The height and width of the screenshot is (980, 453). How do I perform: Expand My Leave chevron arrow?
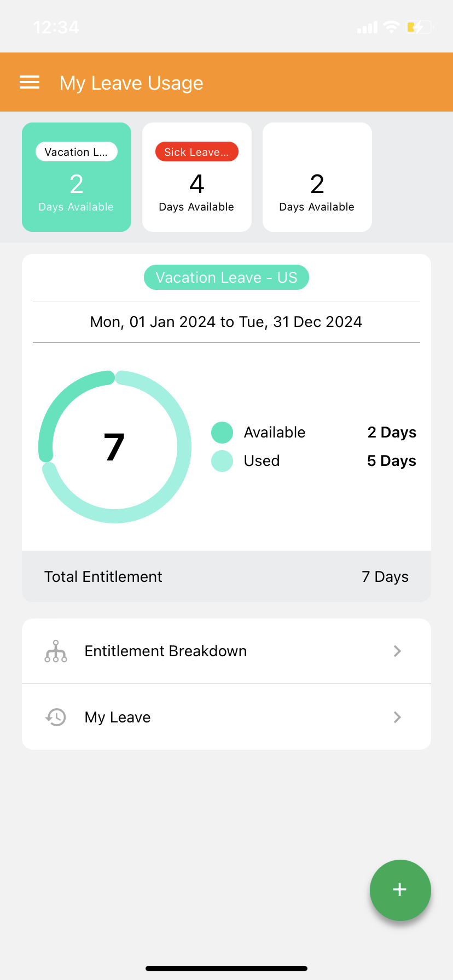coord(398,717)
